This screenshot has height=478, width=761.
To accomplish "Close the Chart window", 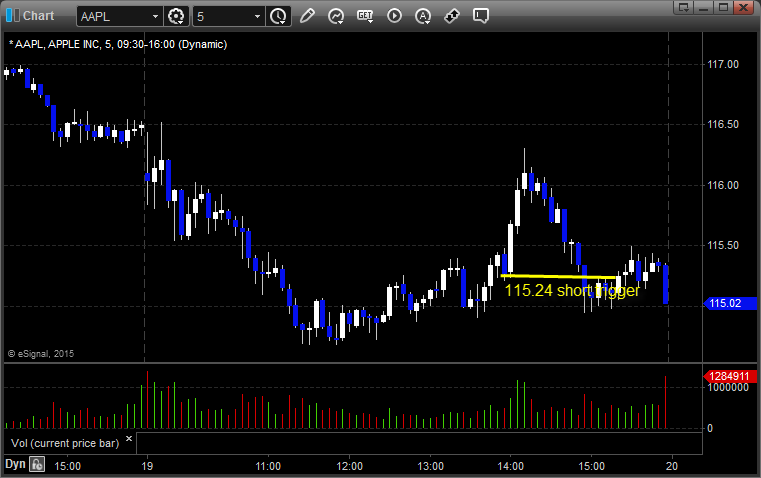I will (x=744, y=7).
